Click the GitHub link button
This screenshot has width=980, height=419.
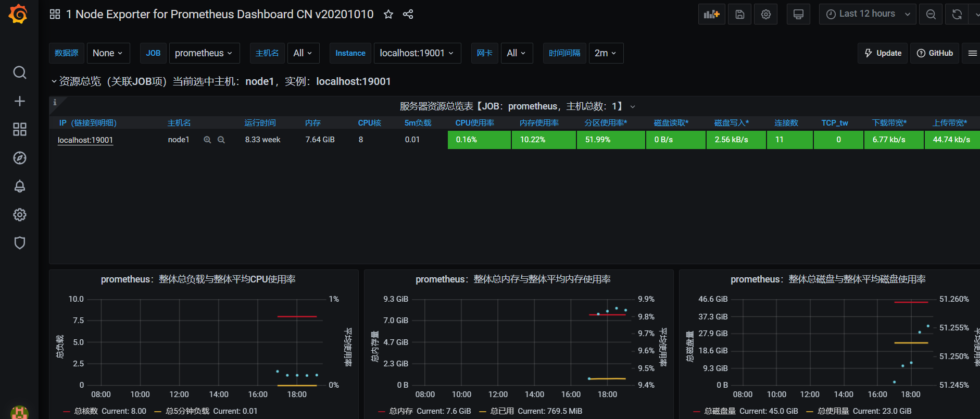(935, 53)
